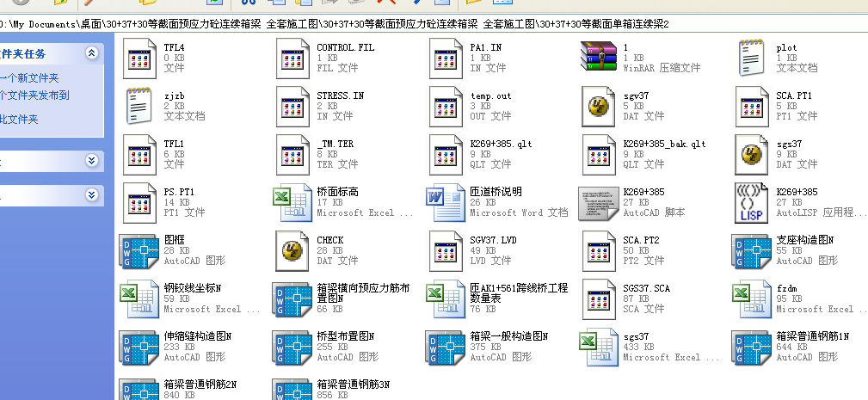This screenshot has height=400, width=868.
Task: Select the K269+385 AutoCAD script icon
Action: click(599, 204)
